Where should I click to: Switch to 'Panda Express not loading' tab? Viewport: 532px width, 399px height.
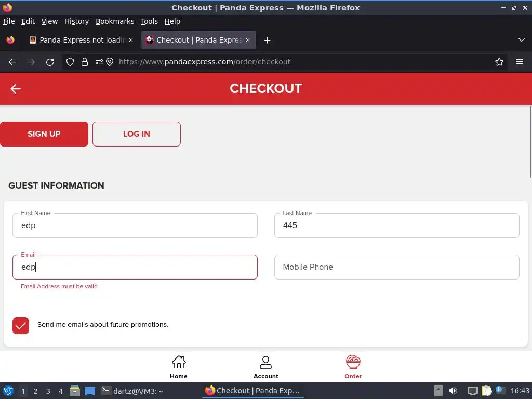(82, 40)
